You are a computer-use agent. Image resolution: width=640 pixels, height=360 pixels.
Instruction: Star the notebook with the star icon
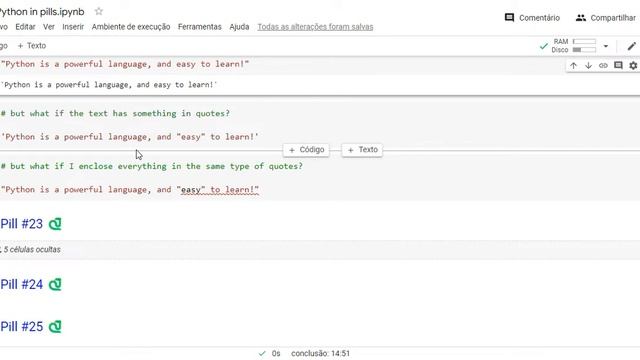tap(99, 11)
